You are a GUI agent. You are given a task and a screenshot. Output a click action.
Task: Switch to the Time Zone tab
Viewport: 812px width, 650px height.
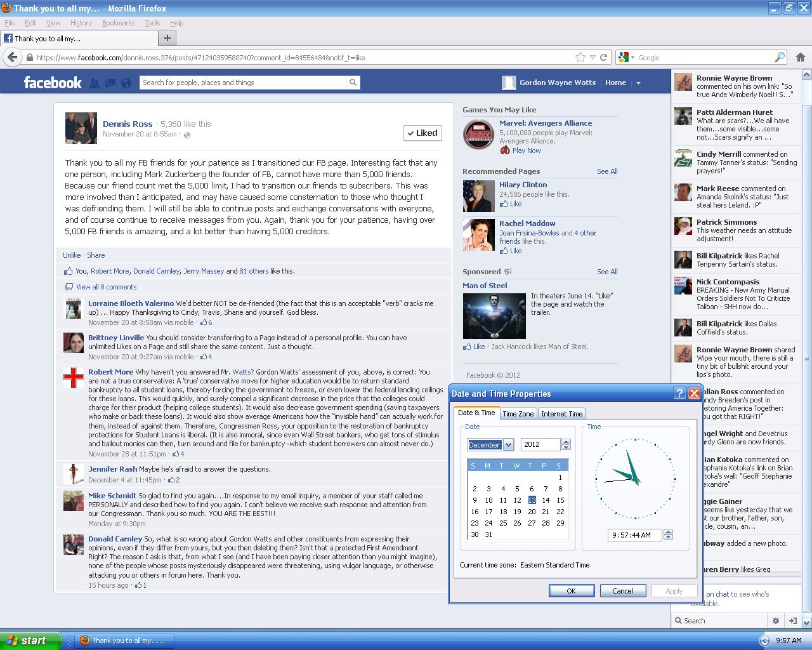(518, 414)
